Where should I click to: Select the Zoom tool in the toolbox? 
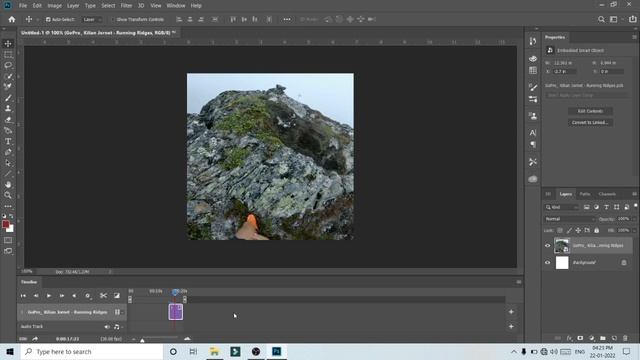8,196
